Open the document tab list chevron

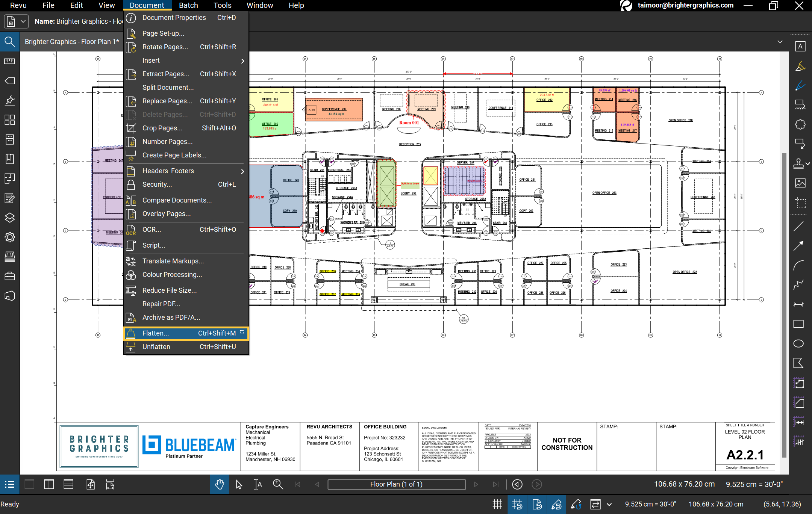780,42
